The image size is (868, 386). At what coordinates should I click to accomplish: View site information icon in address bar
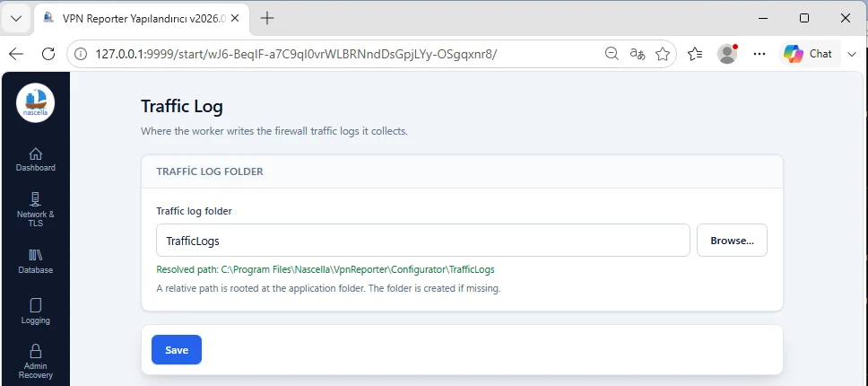(x=81, y=54)
